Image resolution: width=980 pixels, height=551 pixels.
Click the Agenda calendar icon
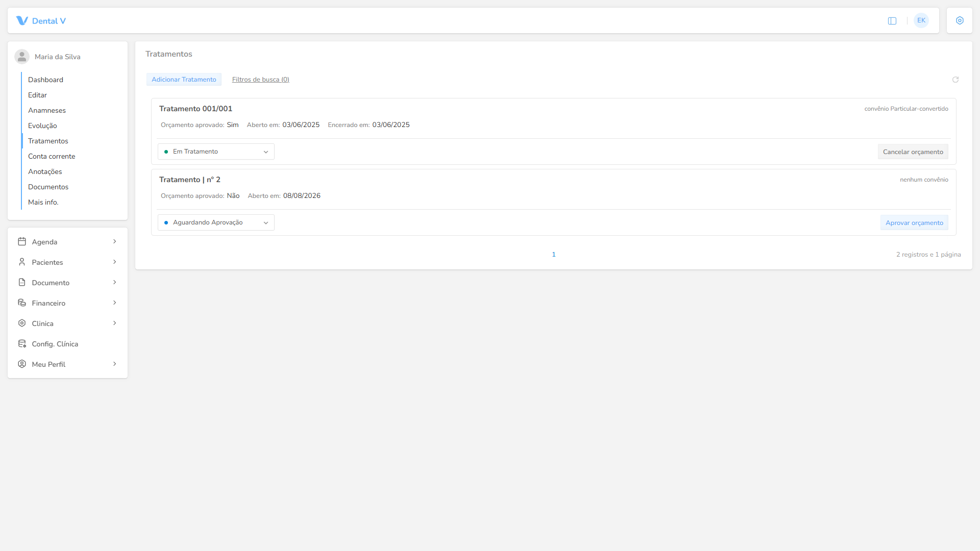22,241
